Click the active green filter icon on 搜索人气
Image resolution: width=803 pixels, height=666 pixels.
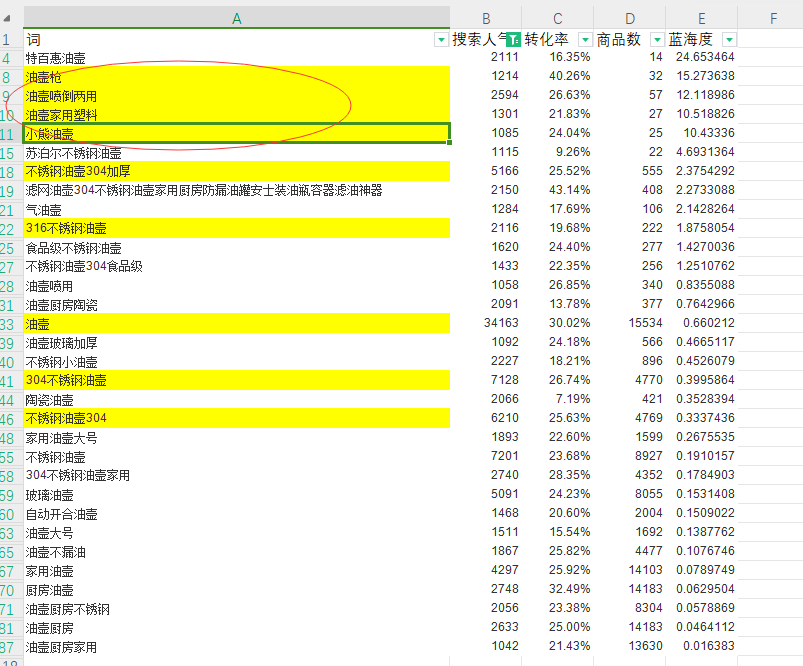pyautogui.click(x=513, y=39)
